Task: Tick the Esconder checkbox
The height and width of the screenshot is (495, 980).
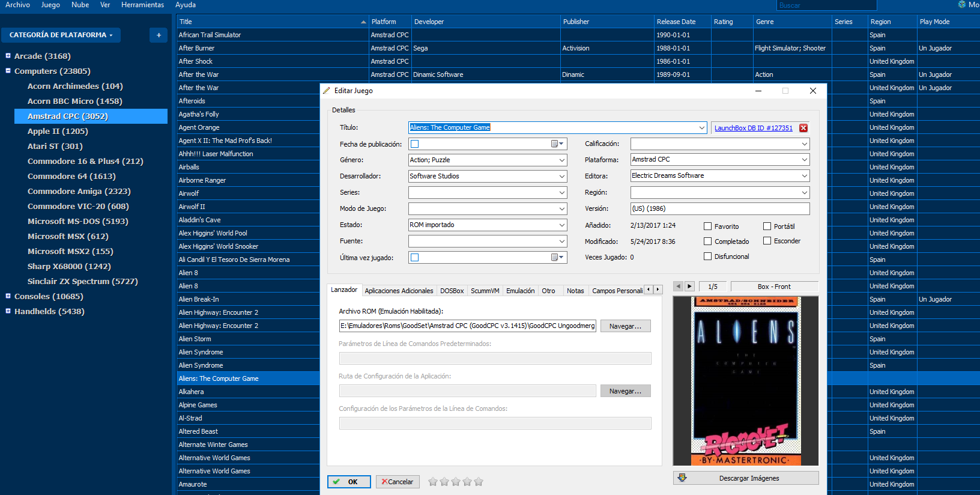Action: tap(767, 241)
